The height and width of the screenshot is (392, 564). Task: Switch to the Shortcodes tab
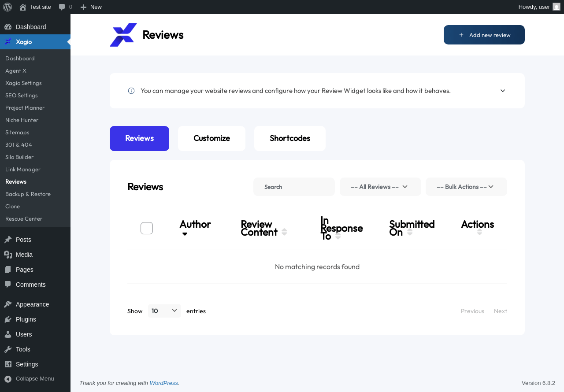tap(290, 138)
